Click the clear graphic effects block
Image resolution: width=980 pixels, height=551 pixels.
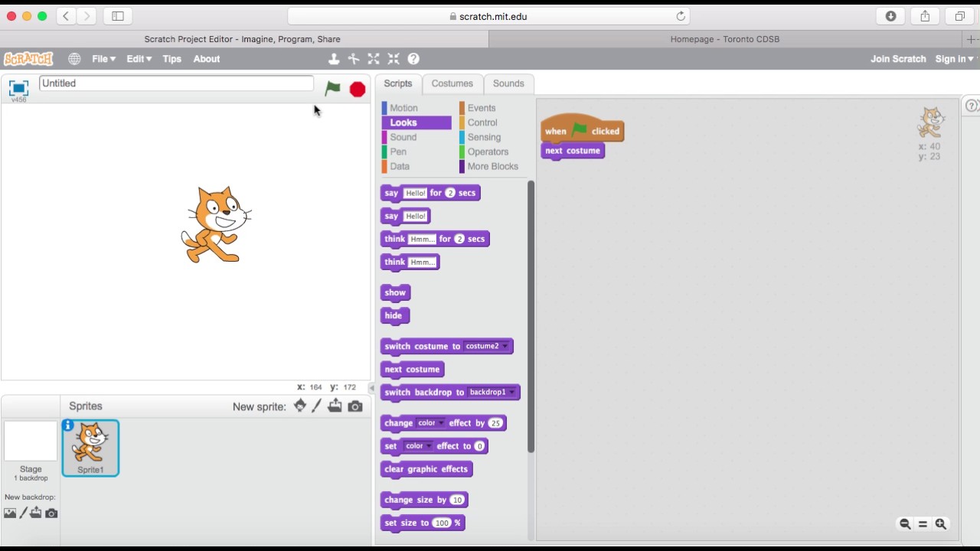click(x=426, y=469)
